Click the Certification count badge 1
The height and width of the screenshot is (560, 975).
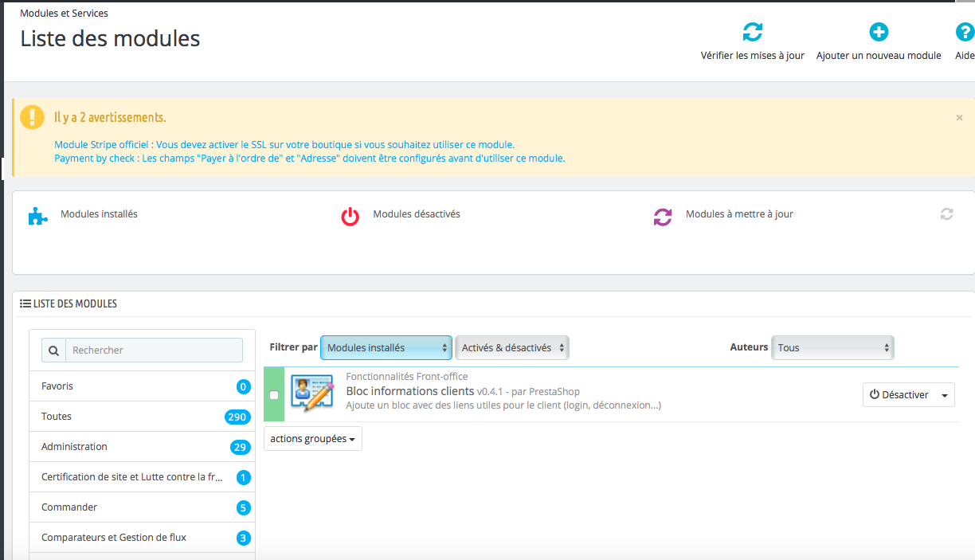244,478
